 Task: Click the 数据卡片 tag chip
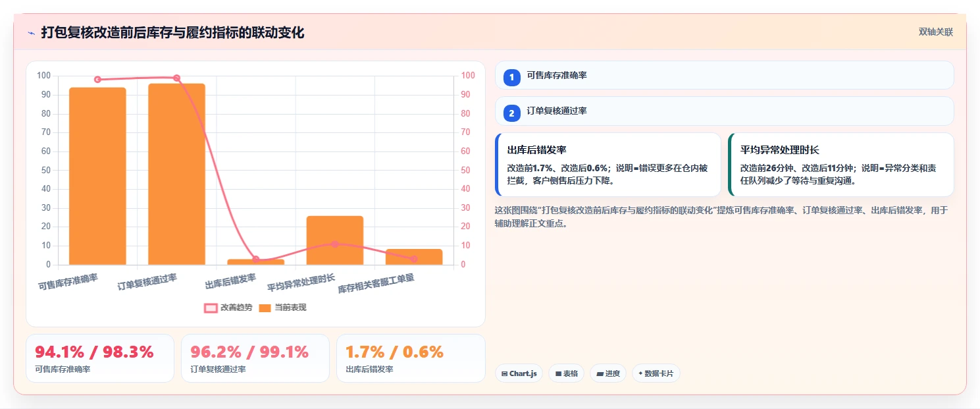point(656,373)
